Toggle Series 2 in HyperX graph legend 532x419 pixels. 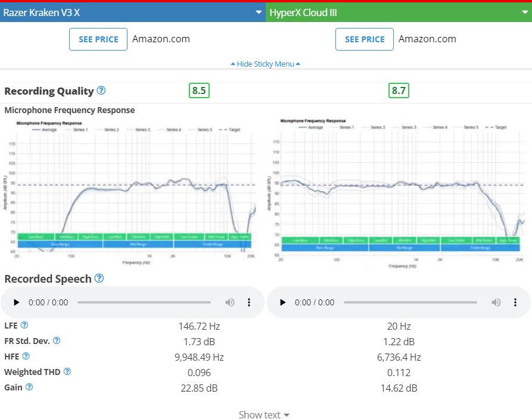click(x=374, y=127)
